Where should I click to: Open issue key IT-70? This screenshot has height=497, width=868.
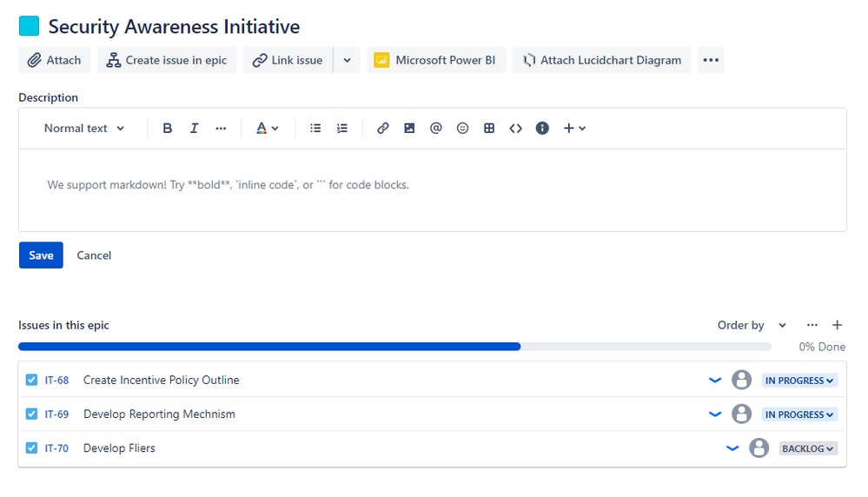(56, 448)
